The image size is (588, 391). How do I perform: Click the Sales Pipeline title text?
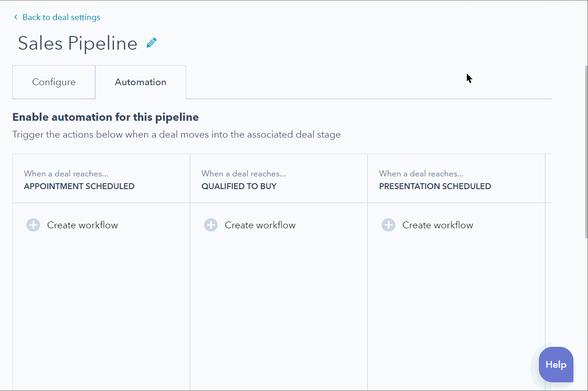pyautogui.click(x=77, y=43)
